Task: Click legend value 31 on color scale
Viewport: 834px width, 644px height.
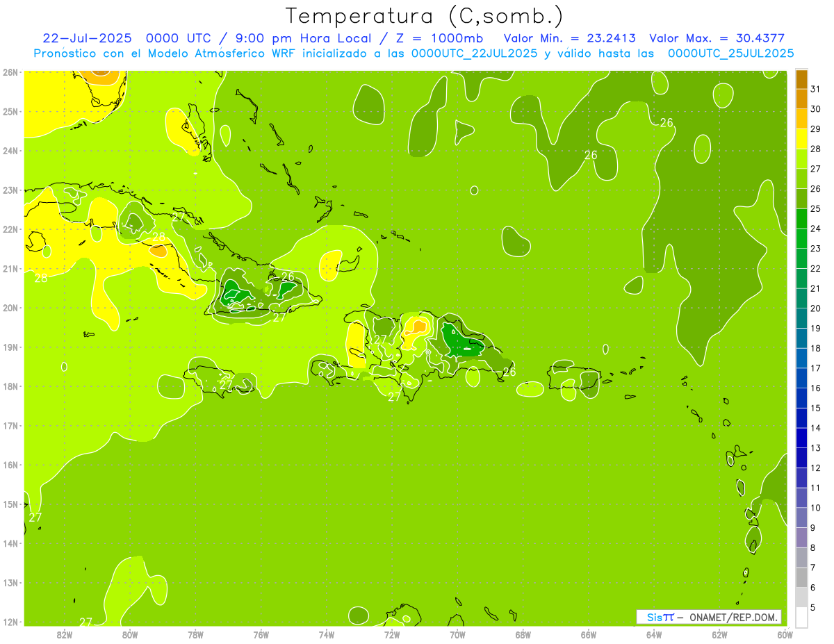Action: click(x=815, y=89)
